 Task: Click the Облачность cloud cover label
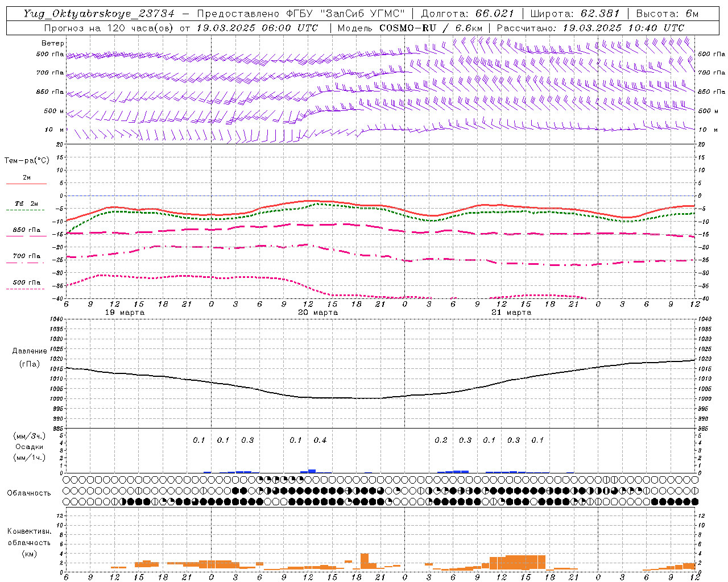28,493
